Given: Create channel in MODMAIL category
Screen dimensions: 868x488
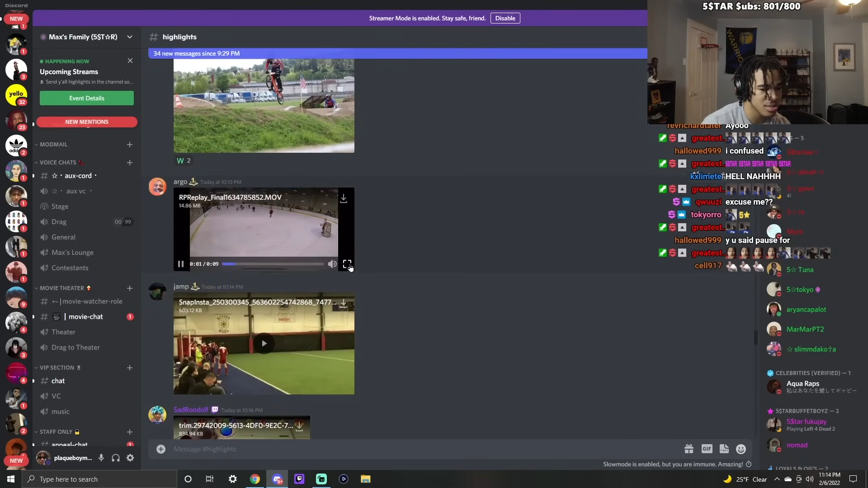Looking at the screenshot, I should click(x=130, y=145).
